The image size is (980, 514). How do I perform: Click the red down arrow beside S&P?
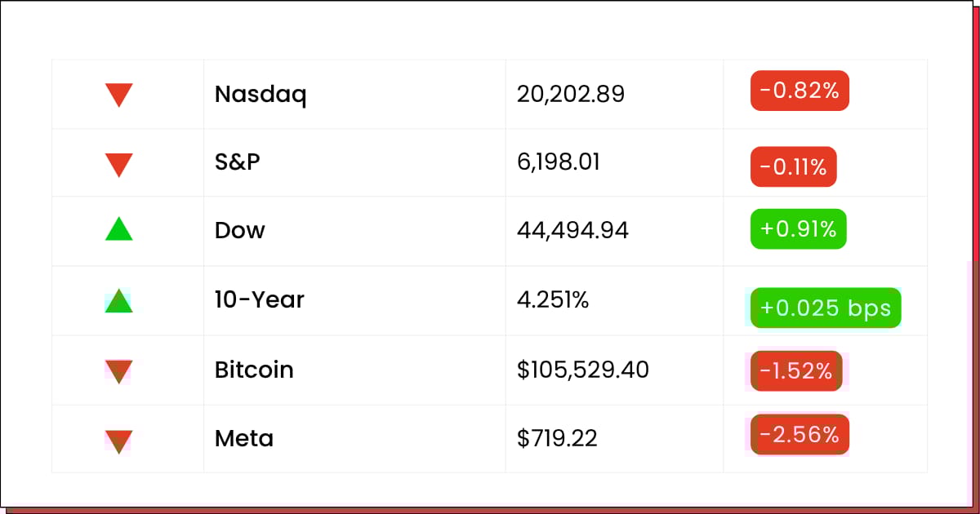coord(118,166)
